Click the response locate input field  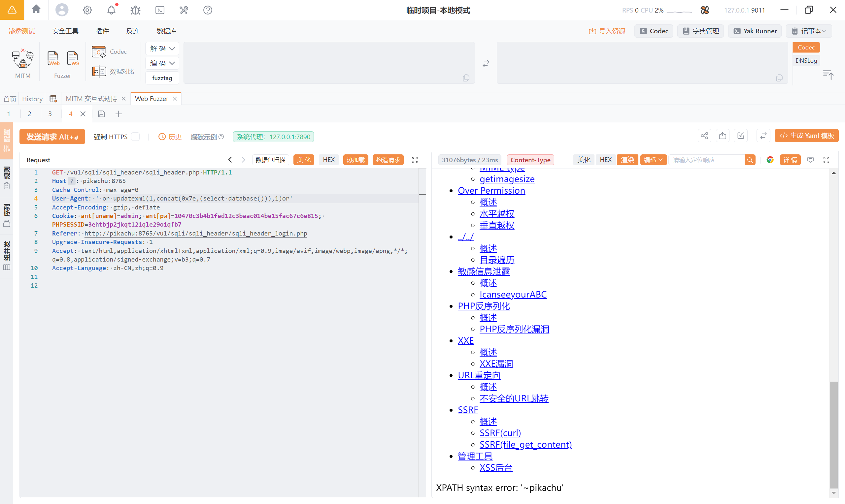tap(706, 160)
